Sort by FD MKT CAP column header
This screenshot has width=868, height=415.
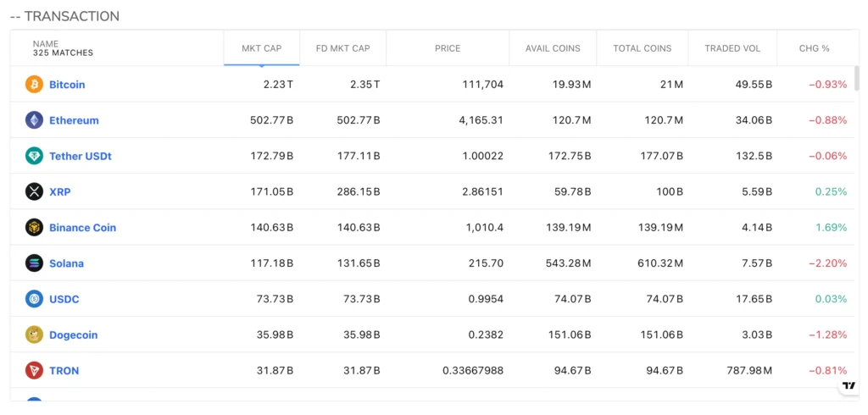(x=343, y=48)
